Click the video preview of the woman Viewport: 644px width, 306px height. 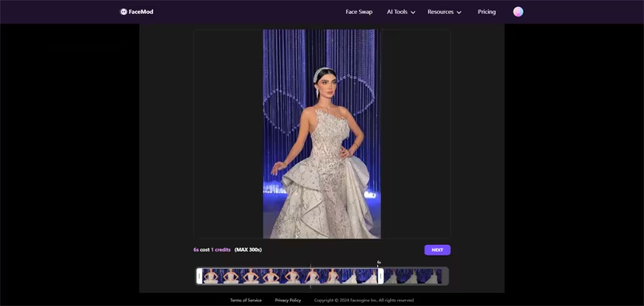[x=322, y=134]
